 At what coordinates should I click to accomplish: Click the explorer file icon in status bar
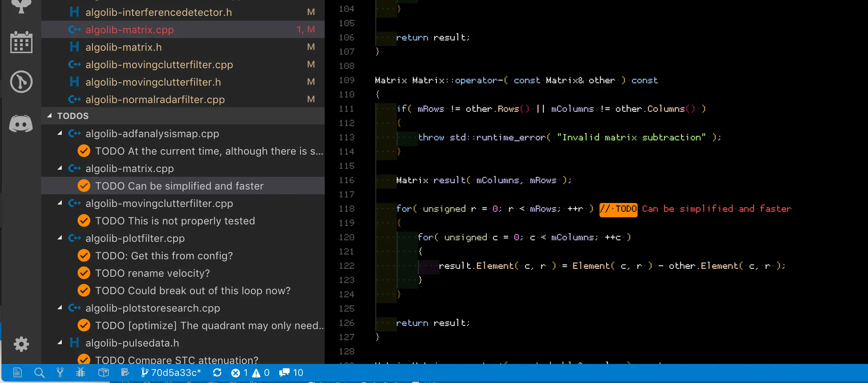pyautogui.click(x=17, y=373)
